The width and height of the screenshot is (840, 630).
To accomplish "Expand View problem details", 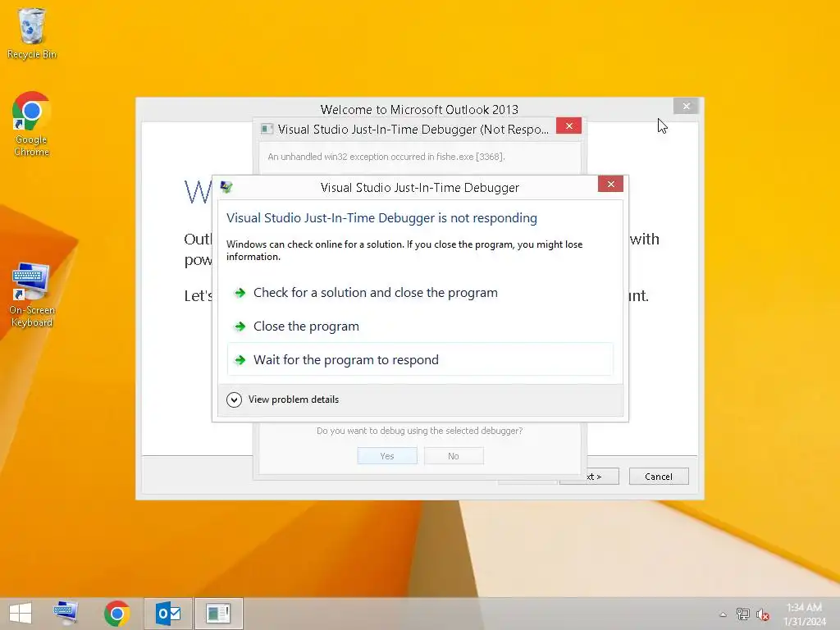I will click(x=283, y=399).
